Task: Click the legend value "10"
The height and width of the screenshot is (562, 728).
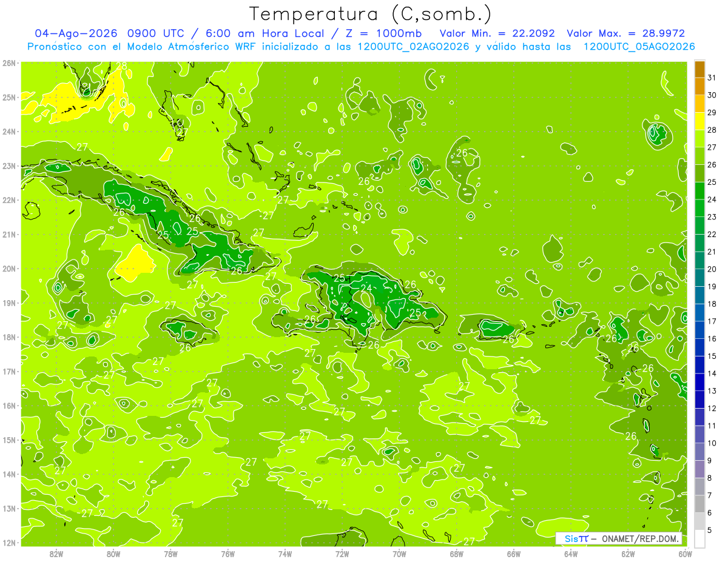Action: pos(712,443)
